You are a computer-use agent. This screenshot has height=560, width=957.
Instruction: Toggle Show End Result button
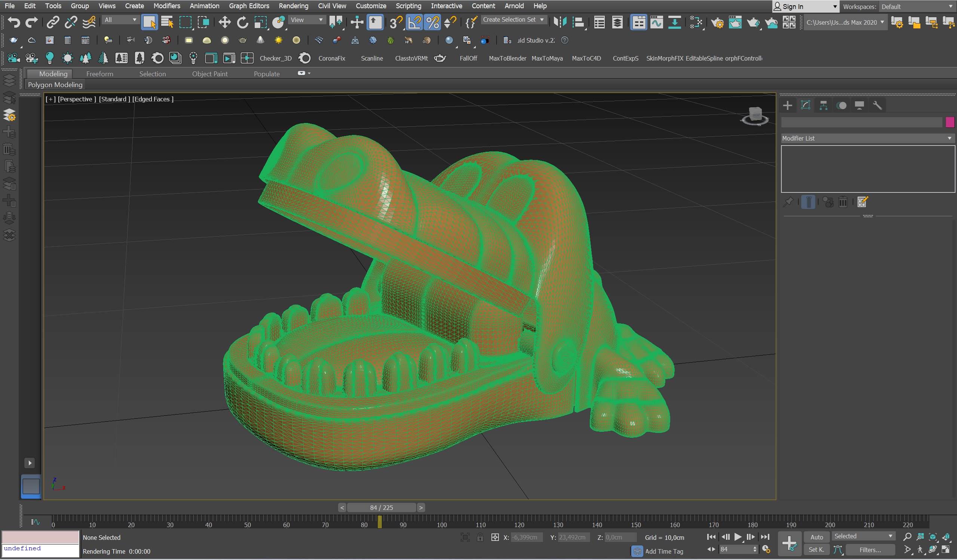[x=809, y=202]
